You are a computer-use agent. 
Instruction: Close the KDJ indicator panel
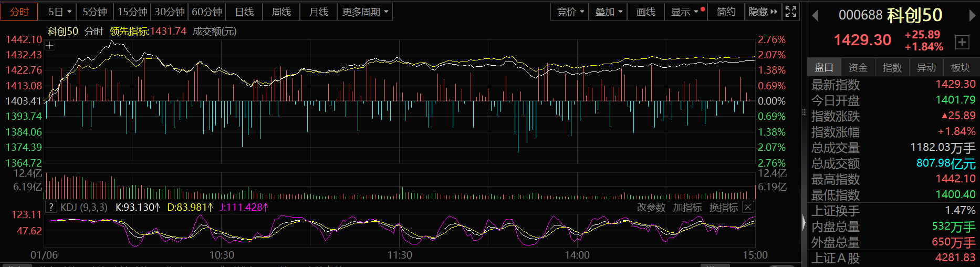(x=748, y=207)
